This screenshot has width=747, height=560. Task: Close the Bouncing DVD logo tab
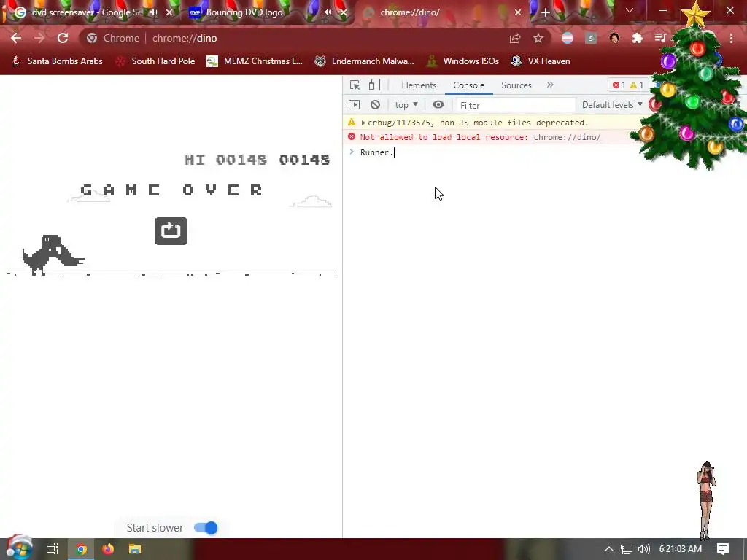click(343, 12)
